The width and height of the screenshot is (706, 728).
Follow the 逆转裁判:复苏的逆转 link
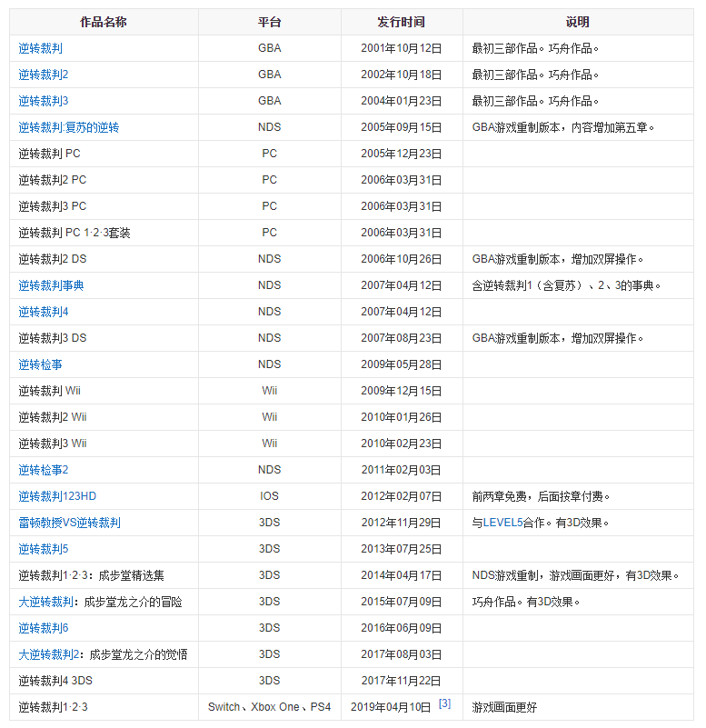(x=69, y=127)
